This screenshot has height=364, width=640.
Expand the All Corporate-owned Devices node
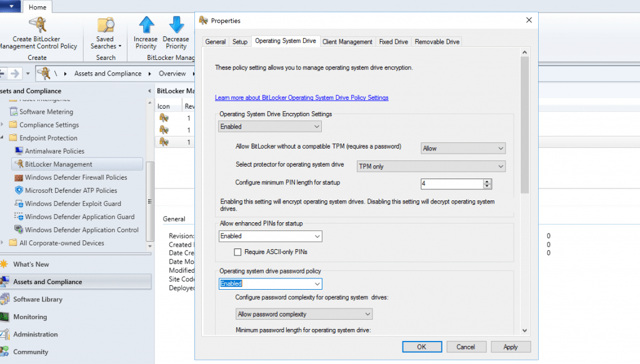click(x=2, y=242)
